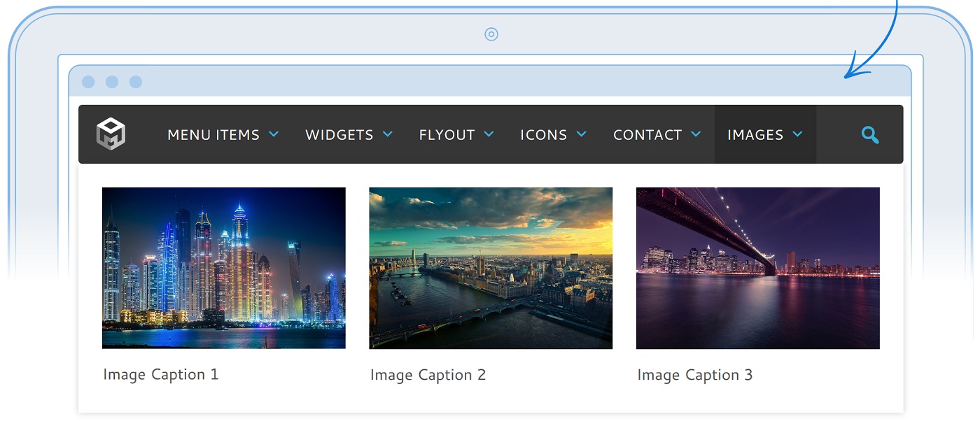Expand the FLYOUT dropdown arrow
Image resolution: width=980 pixels, height=428 pixels.
(x=489, y=134)
